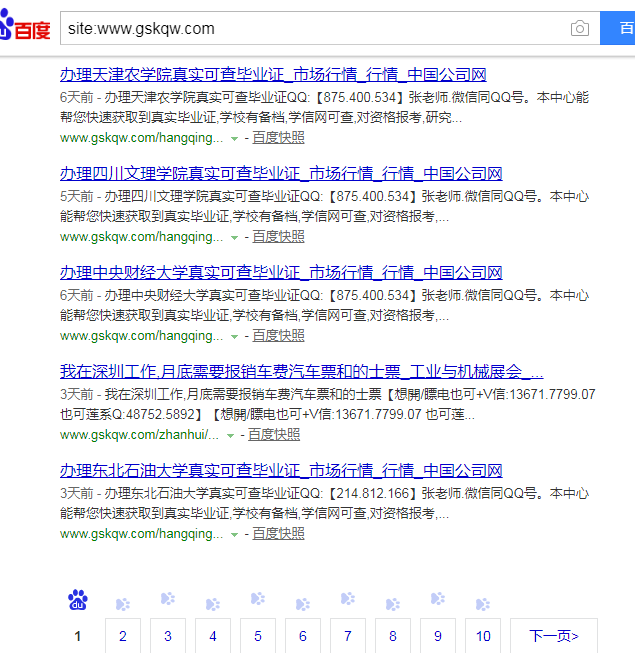
Task: Click the Baidu logo
Action: pos(25,25)
